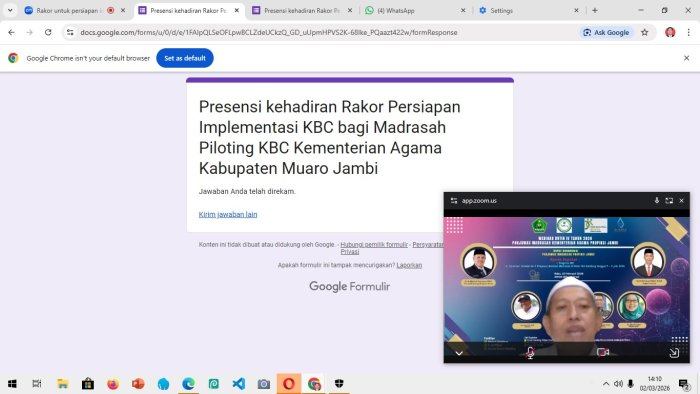Open Microsoft Store from taskbar
The image size is (700, 394).
pos(88,384)
